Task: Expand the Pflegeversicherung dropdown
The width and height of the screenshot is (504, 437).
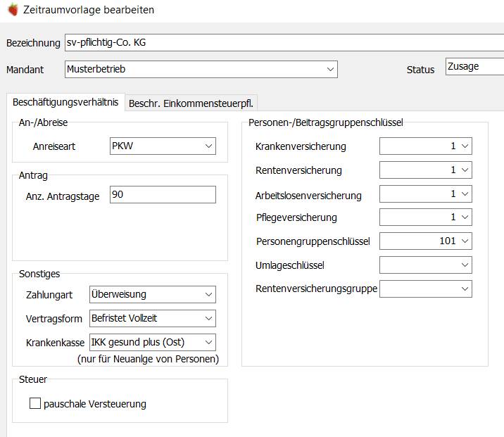Action: click(426, 217)
